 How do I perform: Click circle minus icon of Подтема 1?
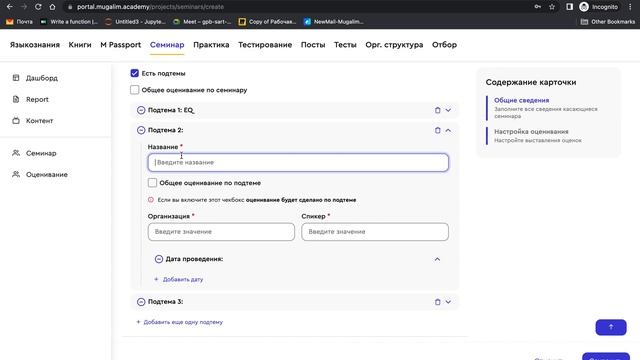[x=141, y=110]
